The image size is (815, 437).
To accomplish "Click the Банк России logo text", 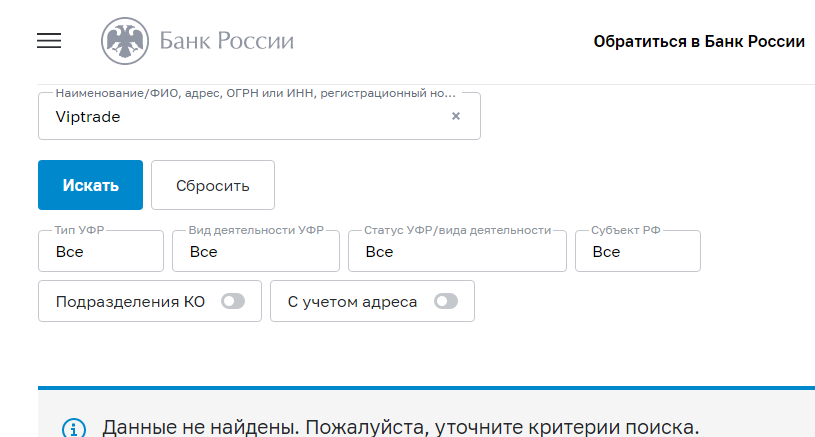I will (x=227, y=41).
